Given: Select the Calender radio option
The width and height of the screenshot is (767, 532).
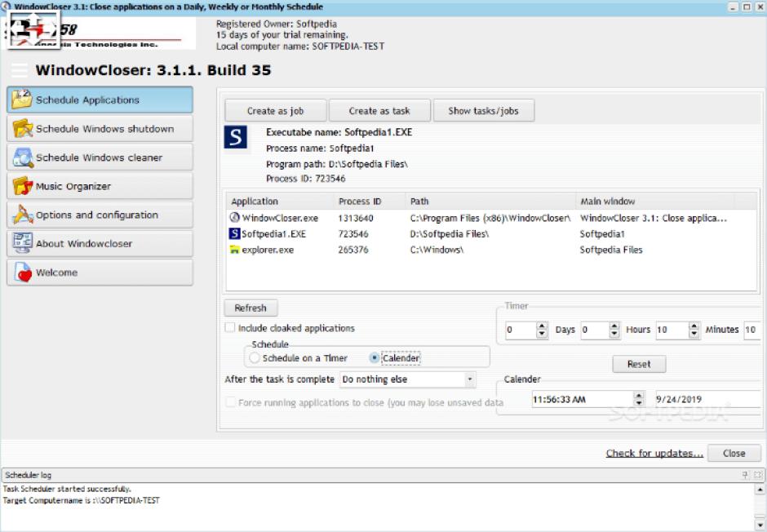Looking at the screenshot, I should 375,358.
